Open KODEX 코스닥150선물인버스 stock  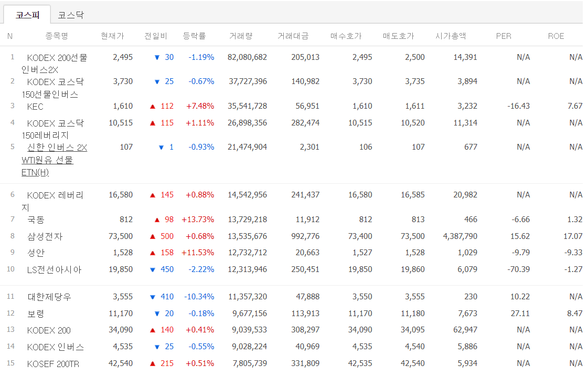pos(53,88)
